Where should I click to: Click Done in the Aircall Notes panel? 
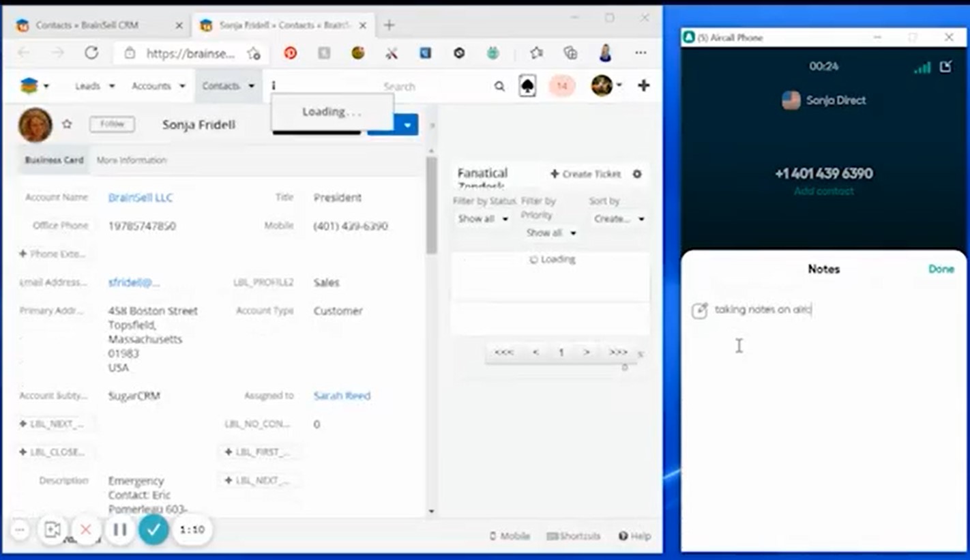[941, 269]
